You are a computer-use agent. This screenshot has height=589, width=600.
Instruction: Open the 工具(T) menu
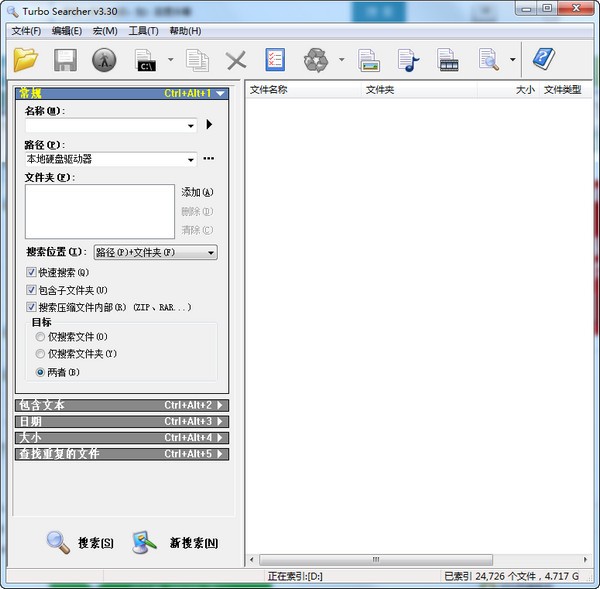click(143, 31)
